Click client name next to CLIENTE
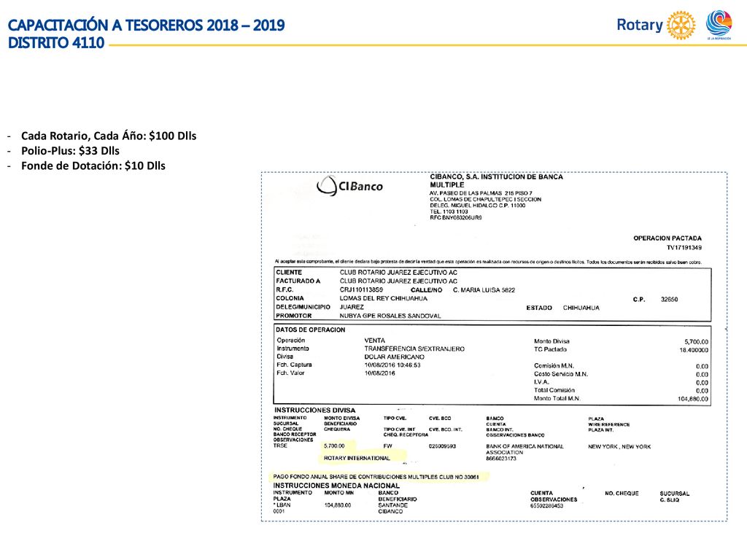This screenshot has height=560, width=747. coord(398,273)
